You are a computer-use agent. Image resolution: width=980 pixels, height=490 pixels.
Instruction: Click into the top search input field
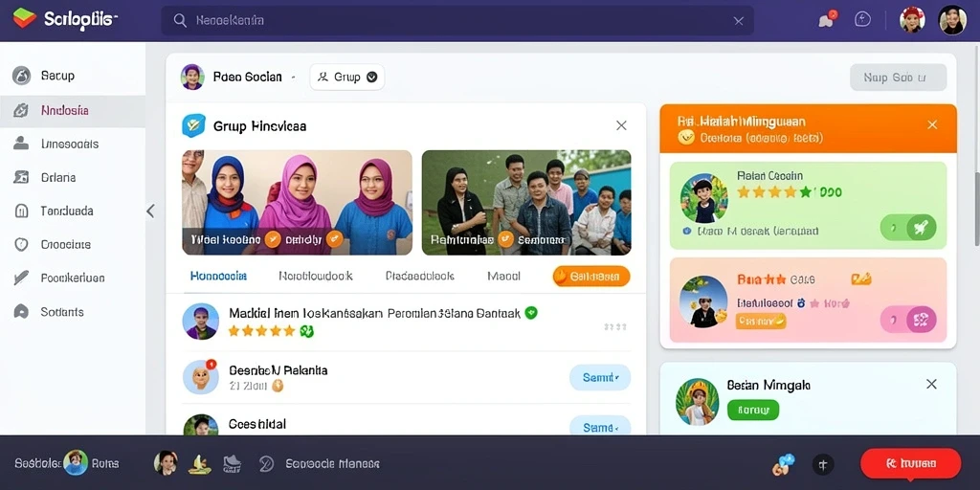(457, 21)
